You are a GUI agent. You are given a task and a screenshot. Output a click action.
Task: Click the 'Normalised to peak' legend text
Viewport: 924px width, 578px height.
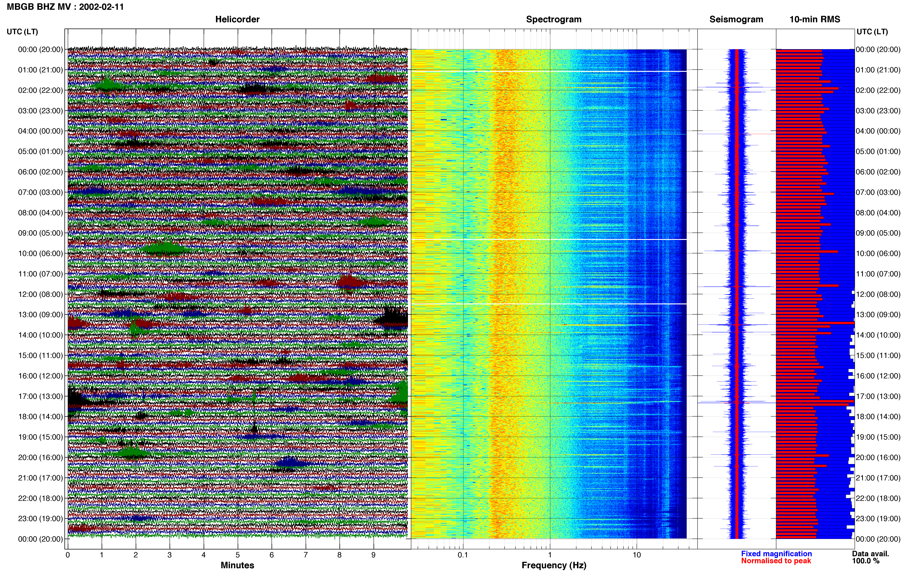(x=776, y=561)
